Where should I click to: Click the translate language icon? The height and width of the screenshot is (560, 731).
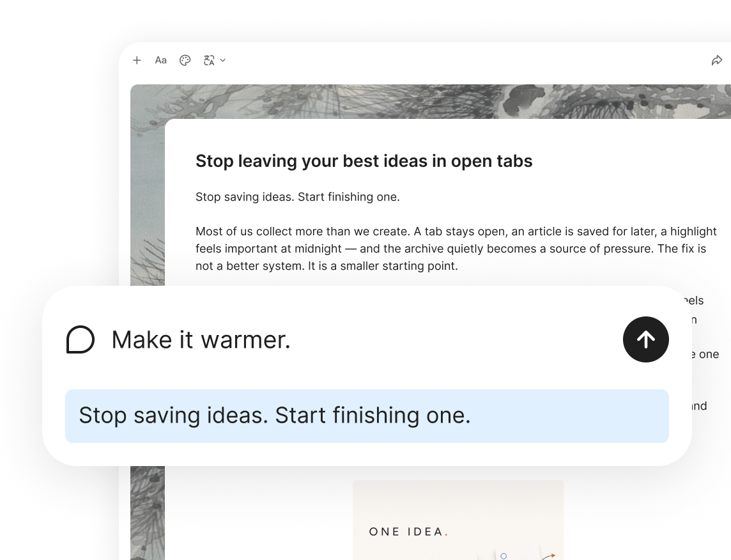(209, 60)
